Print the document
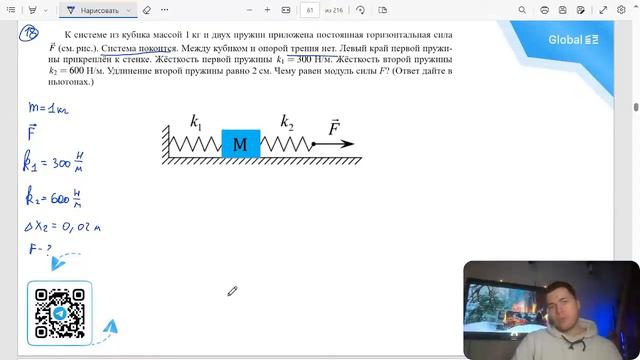 point(544,10)
